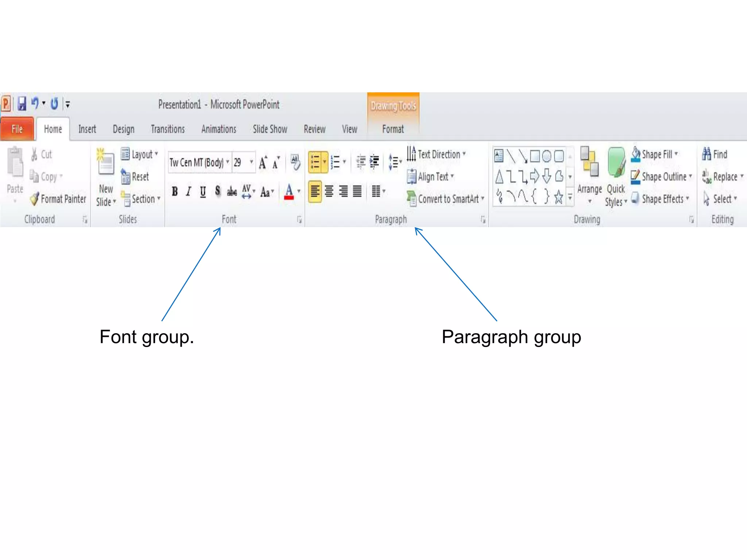Open the Columns options
Screen dimensions: 747x560
(378, 191)
